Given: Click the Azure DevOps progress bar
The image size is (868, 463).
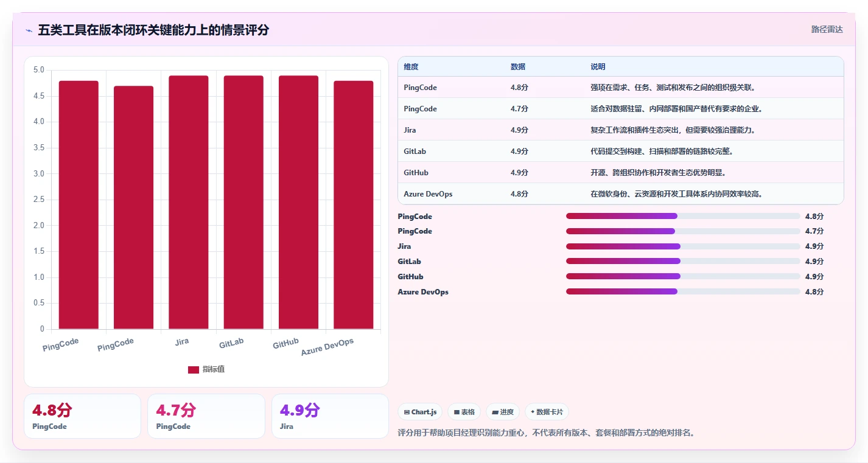Looking at the screenshot, I should pyautogui.click(x=683, y=292).
